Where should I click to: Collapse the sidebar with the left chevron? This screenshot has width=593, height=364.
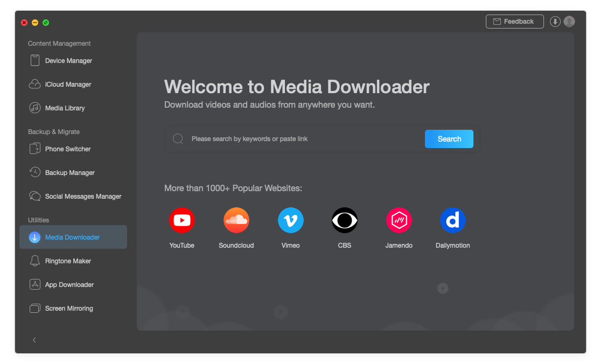coord(34,340)
